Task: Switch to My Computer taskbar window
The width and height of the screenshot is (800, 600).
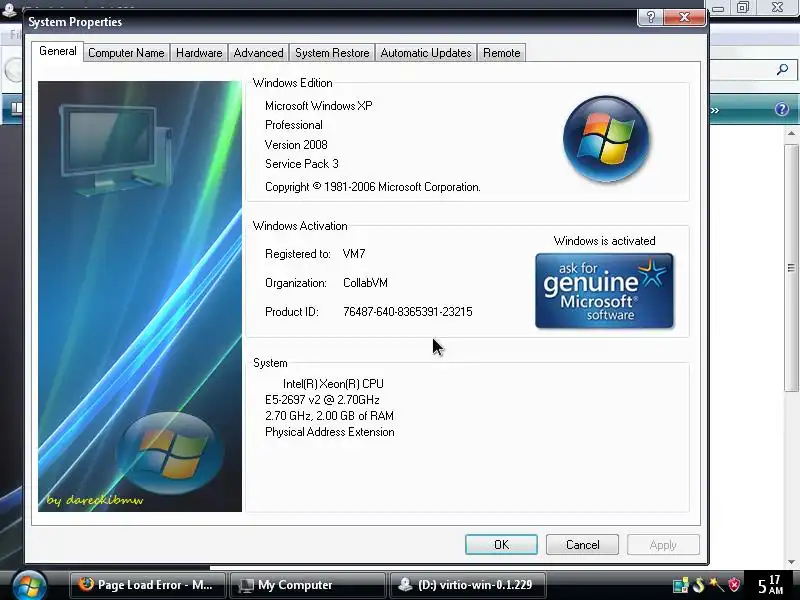Action: 308,585
